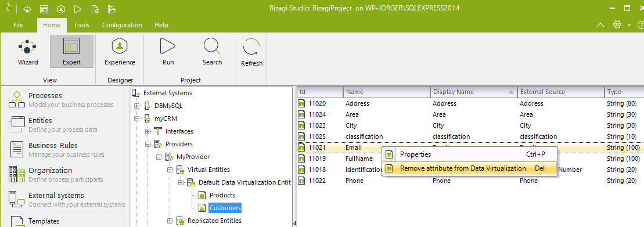Select the Expert view button
The image size is (644, 227).
(71, 52)
